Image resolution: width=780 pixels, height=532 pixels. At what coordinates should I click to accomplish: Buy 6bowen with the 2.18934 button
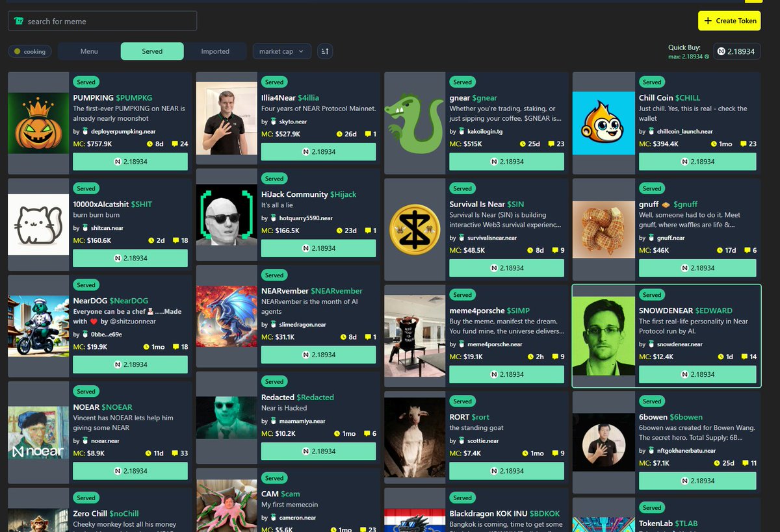tap(697, 481)
